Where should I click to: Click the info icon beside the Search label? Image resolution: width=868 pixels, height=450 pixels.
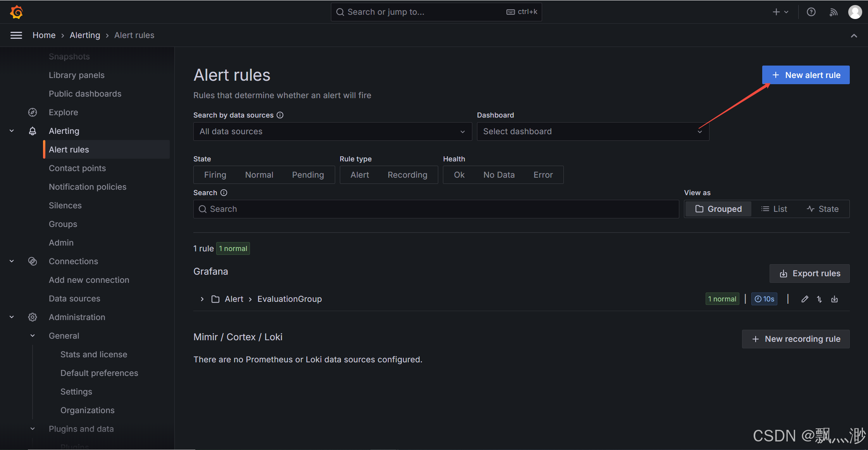point(224,193)
